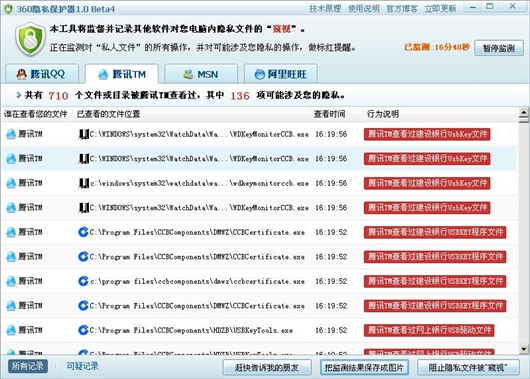Open the 技术原理 link

325,8
